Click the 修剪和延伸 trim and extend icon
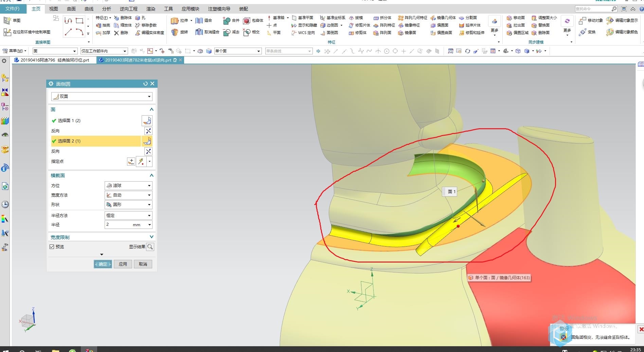 pos(462,33)
